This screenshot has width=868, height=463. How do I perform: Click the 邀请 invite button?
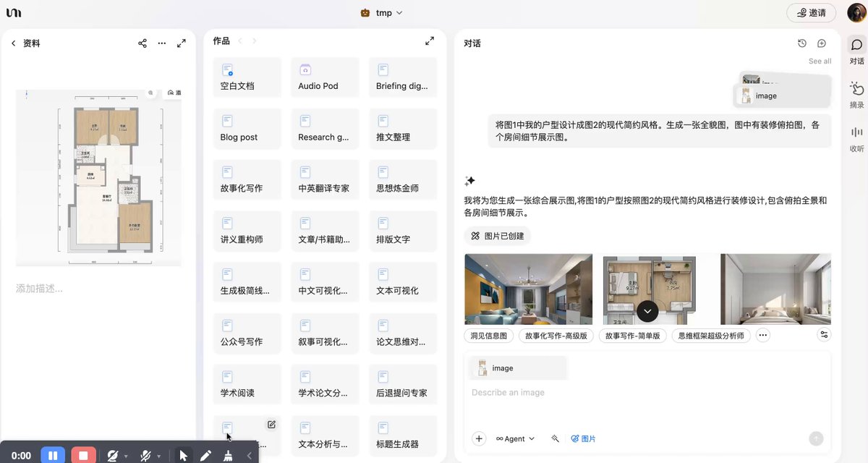pos(810,12)
